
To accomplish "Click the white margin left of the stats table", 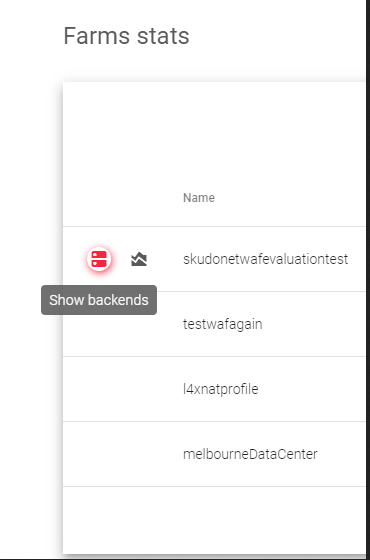I will tap(31, 429).
